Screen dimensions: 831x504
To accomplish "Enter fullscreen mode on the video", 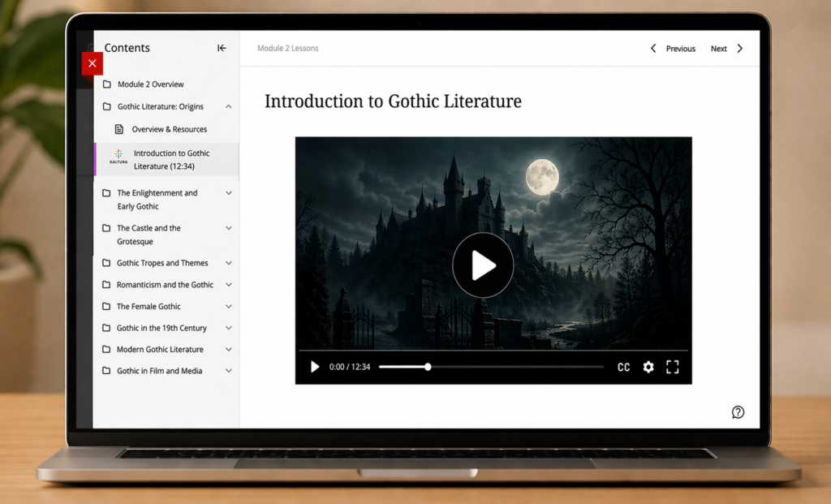I will pyautogui.click(x=672, y=367).
